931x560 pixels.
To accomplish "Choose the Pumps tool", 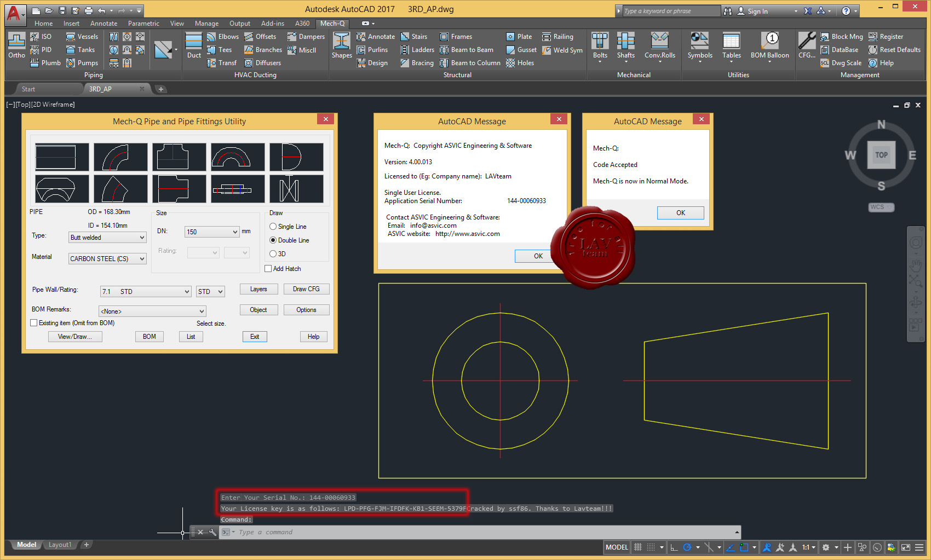I will point(82,63).
